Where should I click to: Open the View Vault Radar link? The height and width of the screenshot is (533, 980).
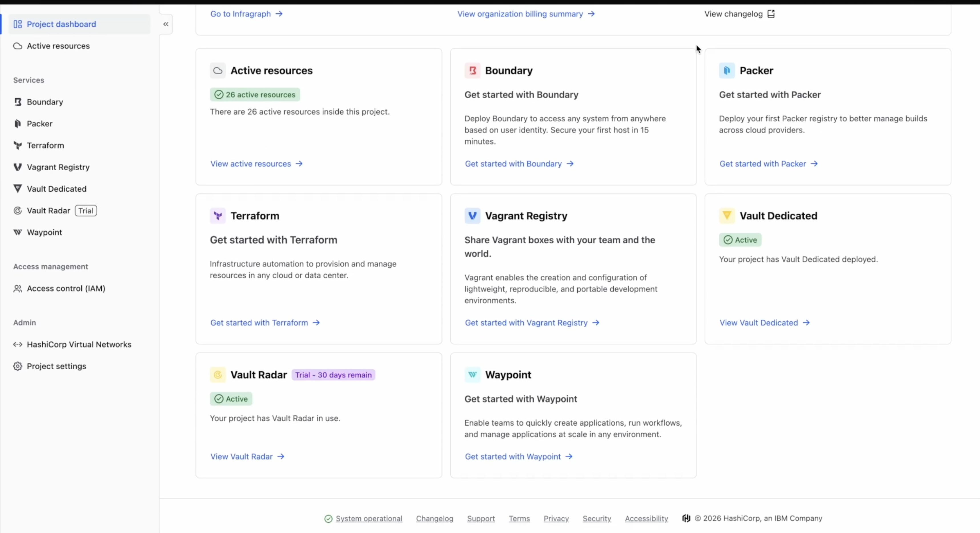(247, 456)
